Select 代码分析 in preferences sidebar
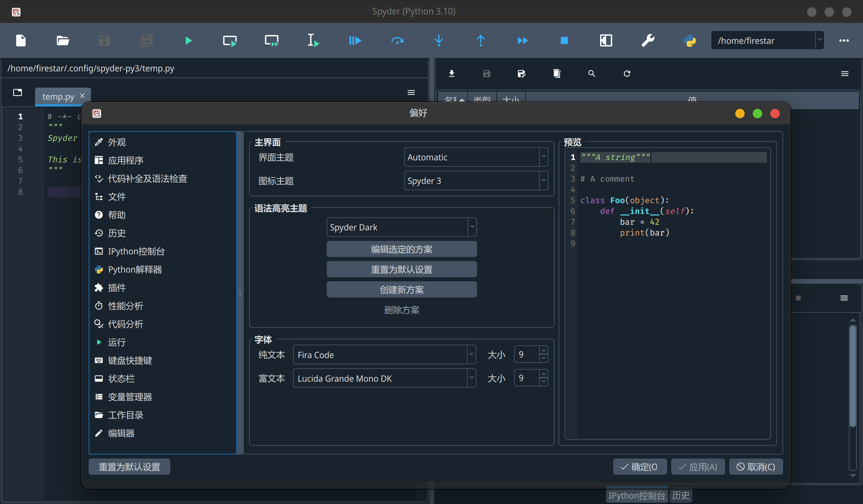 162,324
